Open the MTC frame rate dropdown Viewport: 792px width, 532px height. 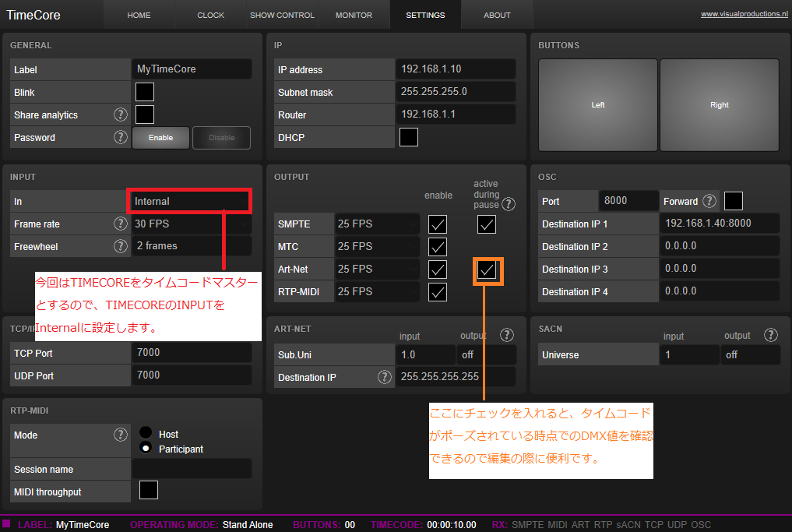point(378,247)
